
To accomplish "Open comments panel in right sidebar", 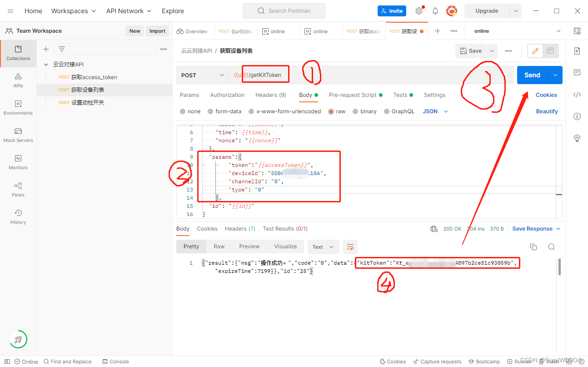I will tap(577, 73).
